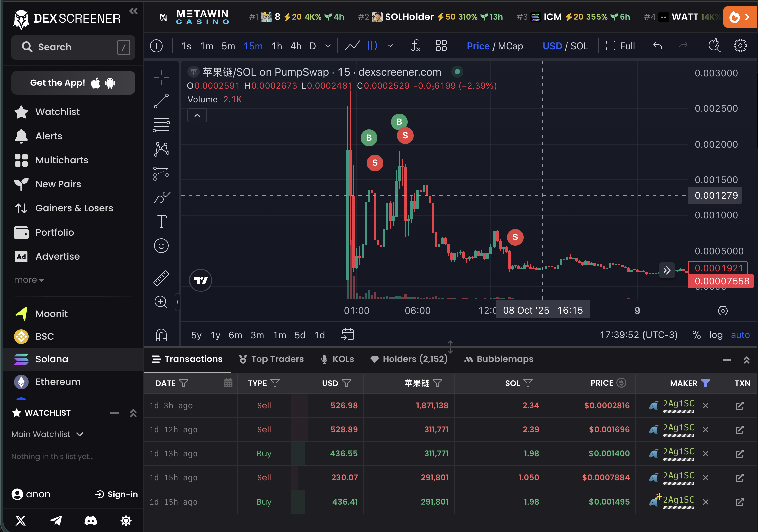The image size is (758, 532).
Task: Toggle auto scale on chart
Action: pos(740,335)
